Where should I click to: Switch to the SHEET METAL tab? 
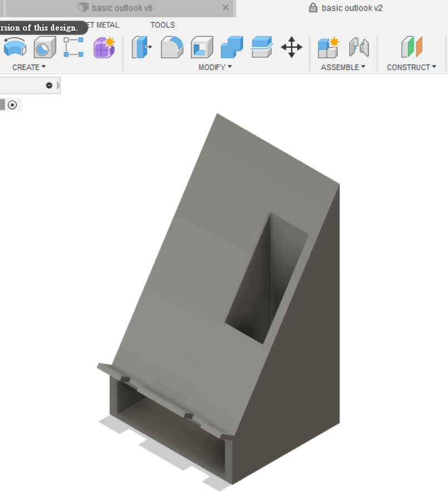point(103,25)
